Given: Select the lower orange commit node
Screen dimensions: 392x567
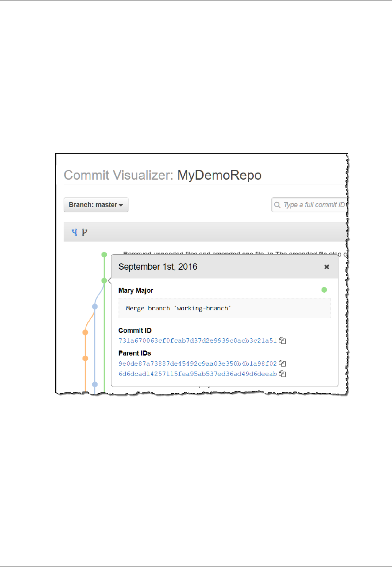Looking at the screenshot, I should point(85,358).
